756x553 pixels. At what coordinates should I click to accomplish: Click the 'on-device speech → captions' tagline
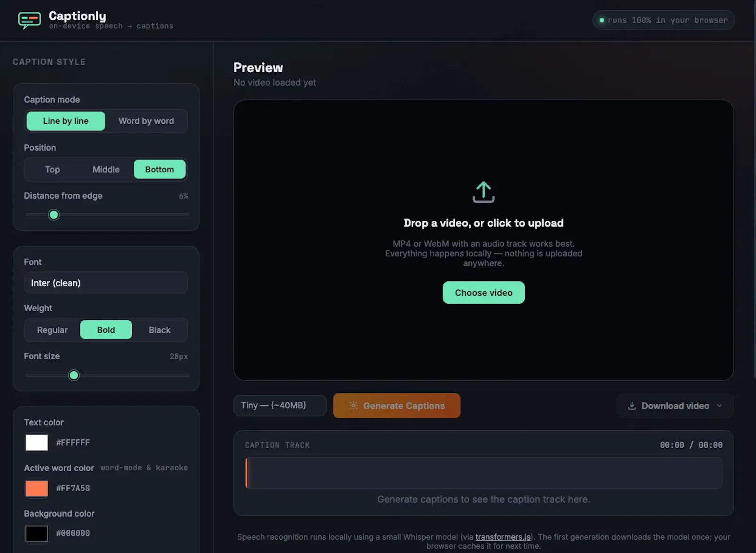tap(111, 26)
